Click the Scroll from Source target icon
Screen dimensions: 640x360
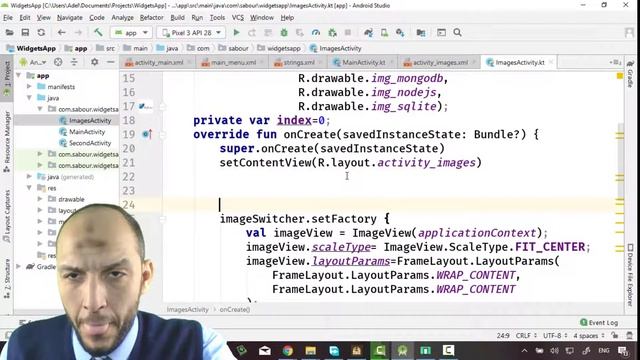58,62
